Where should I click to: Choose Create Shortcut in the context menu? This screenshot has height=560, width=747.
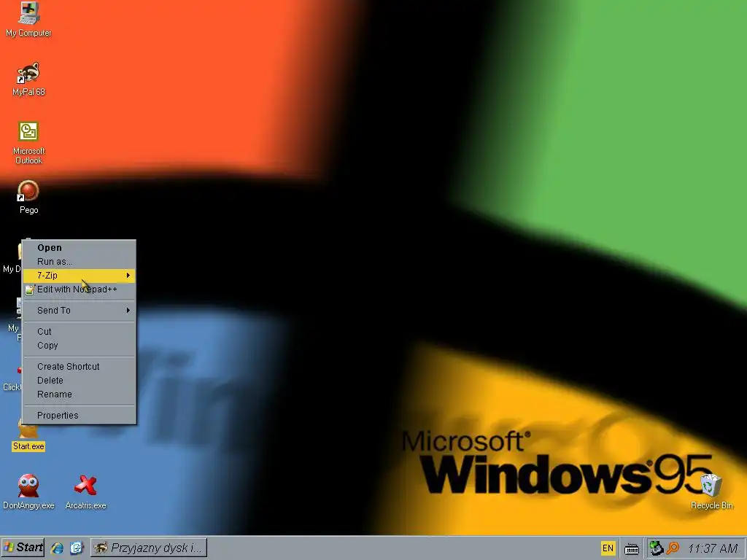[79, 366]
